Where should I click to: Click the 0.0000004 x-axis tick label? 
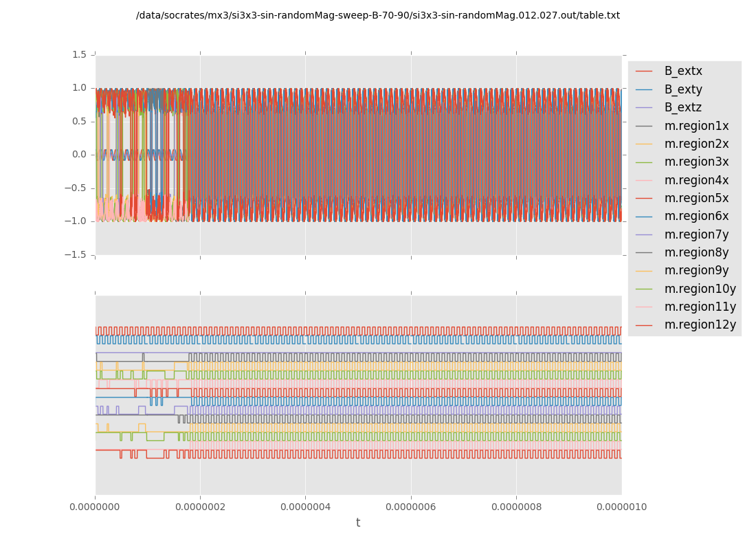[x=305, y=507]
